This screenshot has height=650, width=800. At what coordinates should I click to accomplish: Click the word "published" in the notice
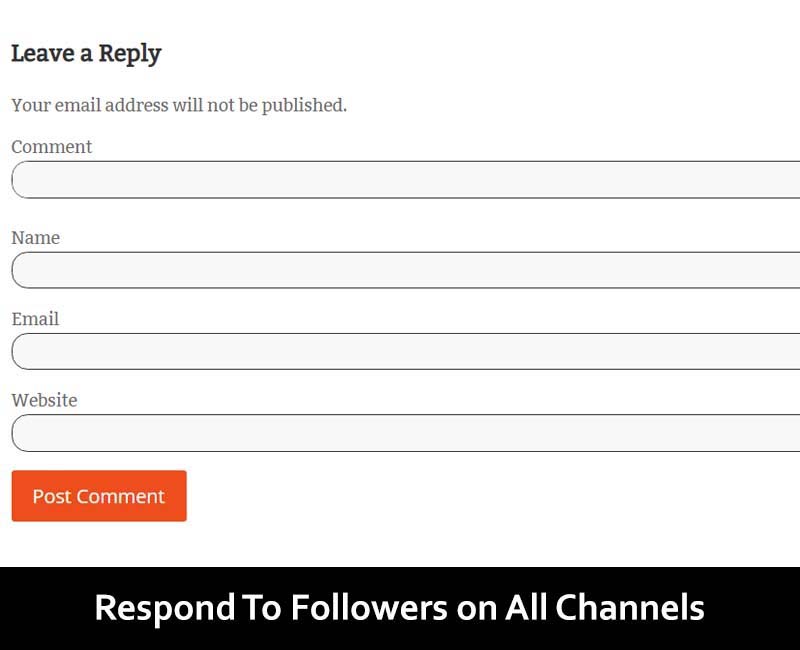click(x=304, y=105)
